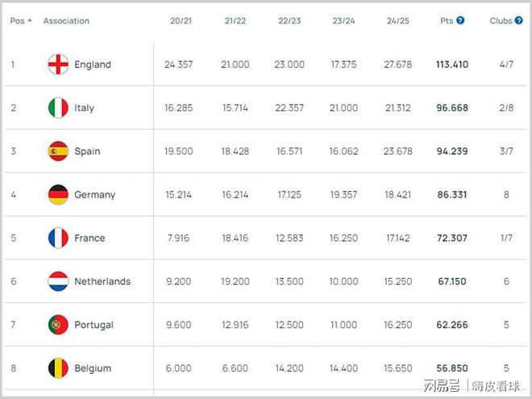The height and width of the screenshot is (399, 532).
Task: Sort by the Association column header
Action: pyautogui.click(x=67, y=21)
